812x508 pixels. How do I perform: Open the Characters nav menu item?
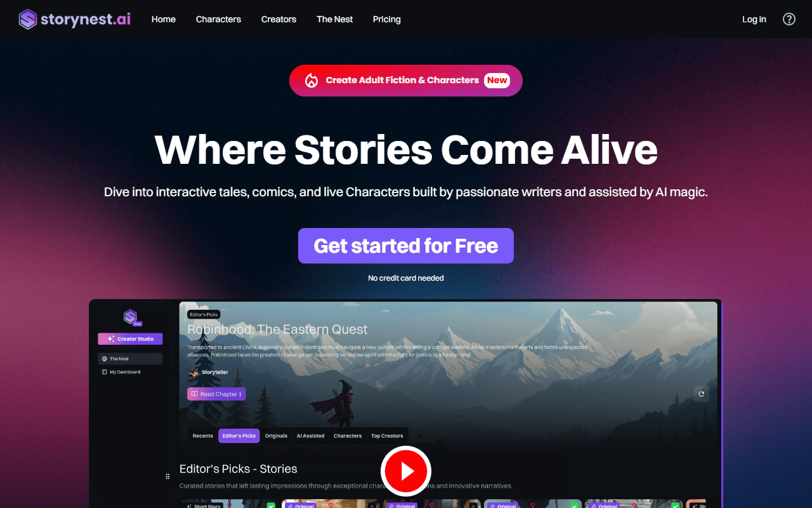click(218, 19)
